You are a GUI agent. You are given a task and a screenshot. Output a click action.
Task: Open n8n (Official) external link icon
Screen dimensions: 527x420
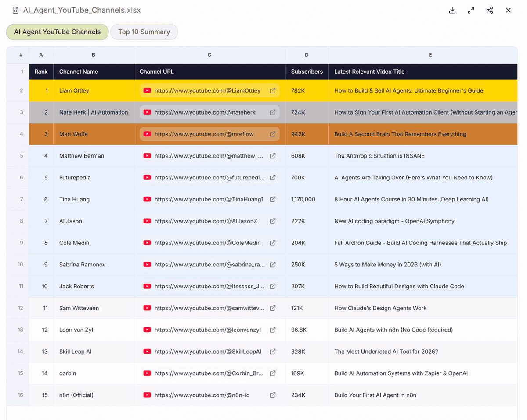pyautogui.click(x=273, y=395)
